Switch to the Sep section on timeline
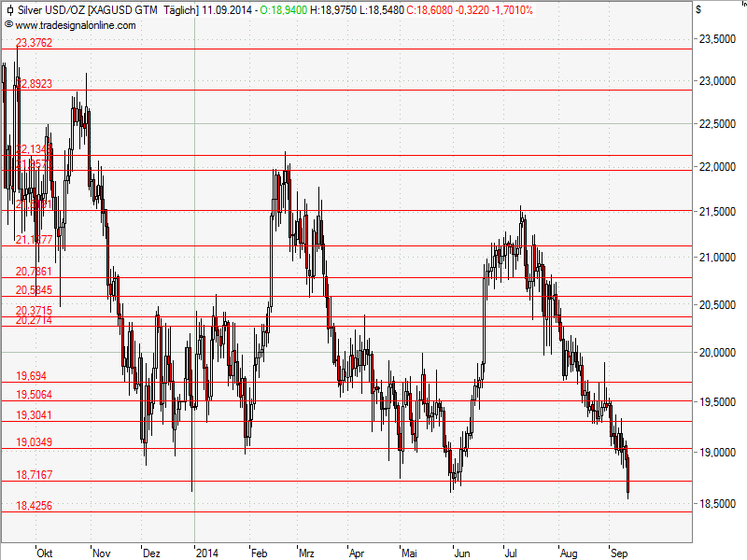 click(x=618, y=553)
